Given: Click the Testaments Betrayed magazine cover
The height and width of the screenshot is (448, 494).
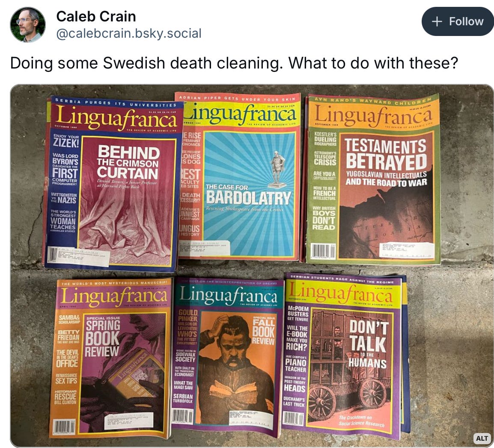Looking at the screenshot, I should (x=372, y=179).
